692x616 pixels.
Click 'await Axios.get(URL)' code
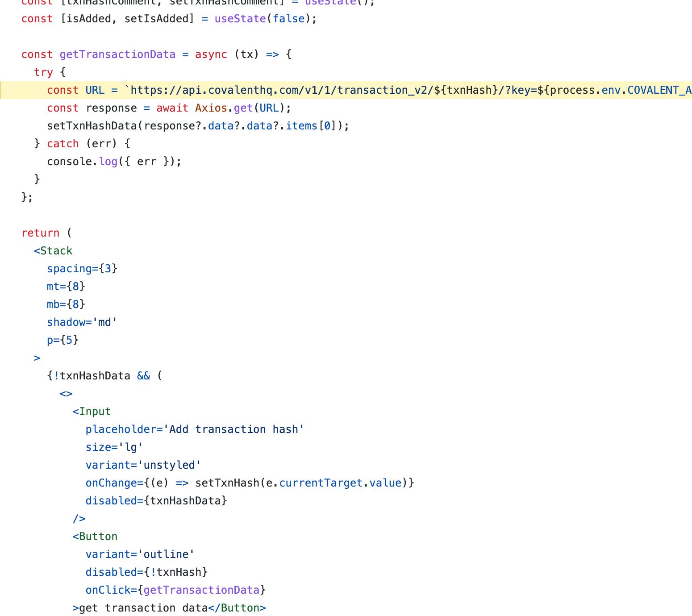click(223, 108)
